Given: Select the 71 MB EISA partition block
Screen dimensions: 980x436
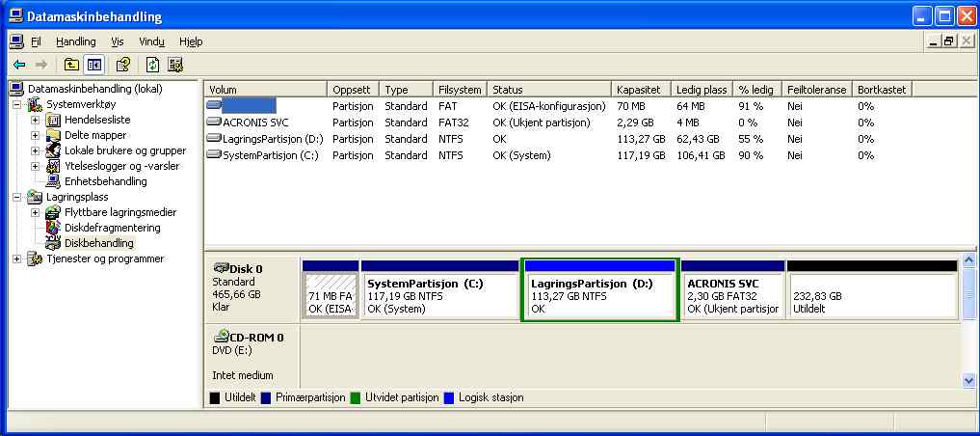Looking at the screenshot, I should pyautogui.click(x=330, y=290).
